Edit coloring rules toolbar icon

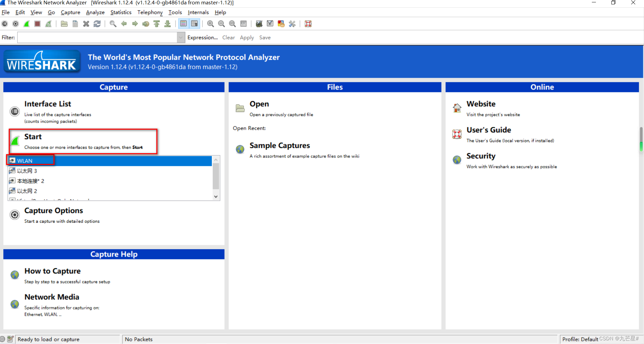point(281,24)
